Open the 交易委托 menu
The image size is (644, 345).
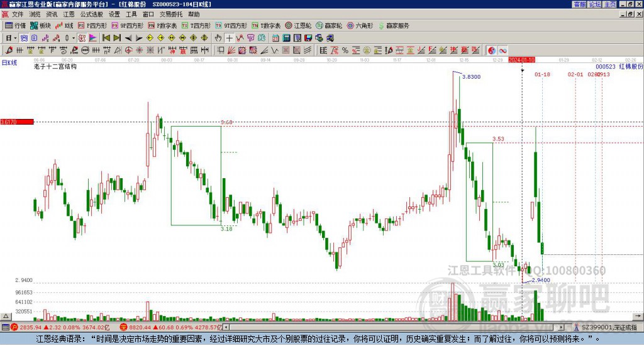point(171,14)
